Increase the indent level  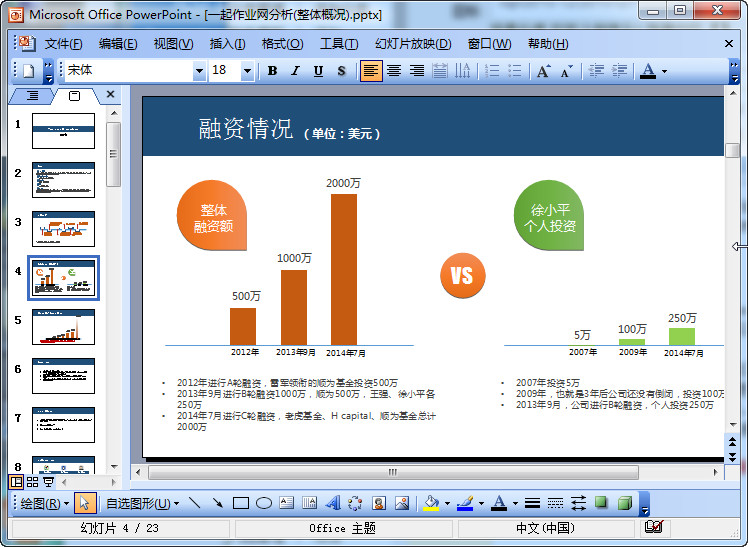tap(619, 71)
